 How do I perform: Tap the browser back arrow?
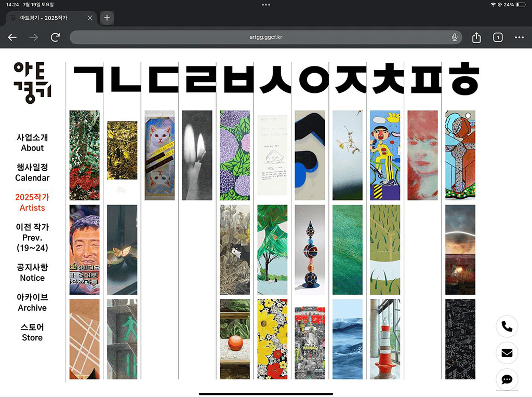point(12,37)
